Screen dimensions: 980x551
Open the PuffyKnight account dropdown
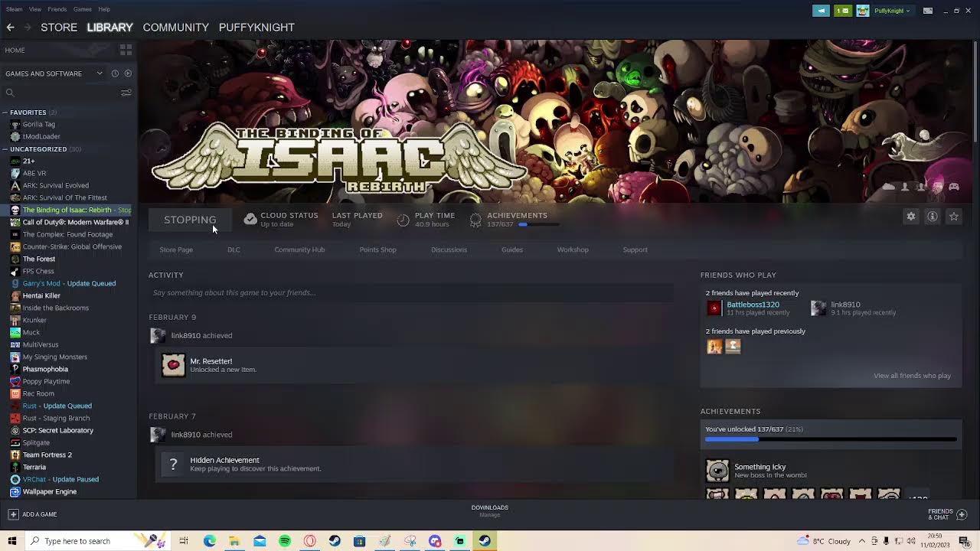point(893,11)
